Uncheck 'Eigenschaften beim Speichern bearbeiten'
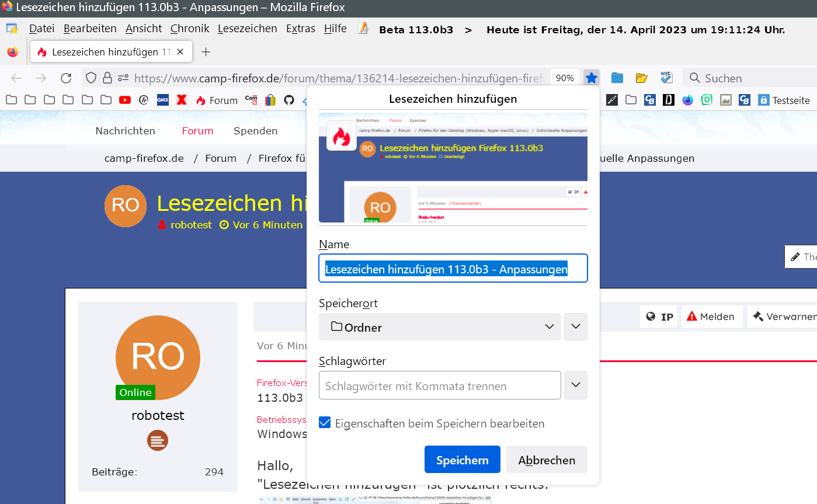Screen dimensions: 817x504 pos(325,423)
